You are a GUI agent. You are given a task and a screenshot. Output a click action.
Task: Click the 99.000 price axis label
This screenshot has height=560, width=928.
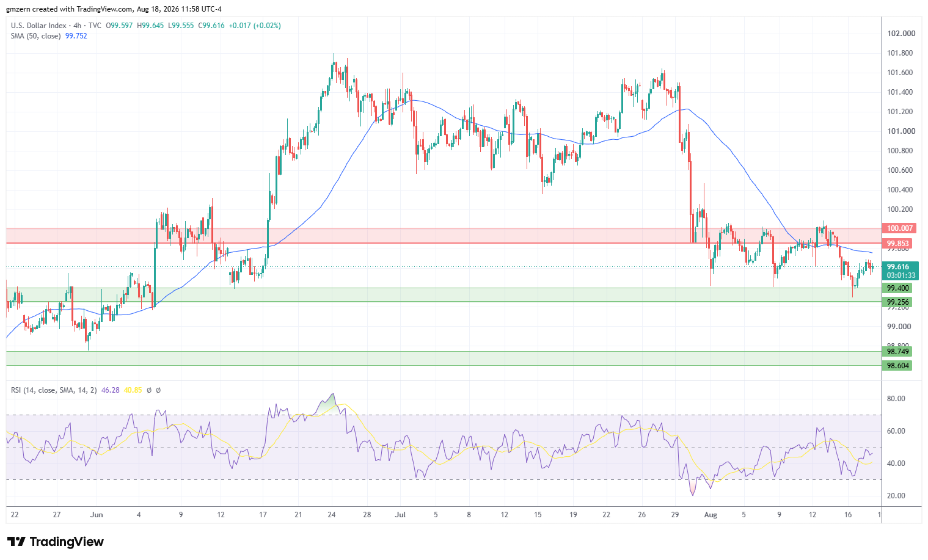(x=899, y=327)
